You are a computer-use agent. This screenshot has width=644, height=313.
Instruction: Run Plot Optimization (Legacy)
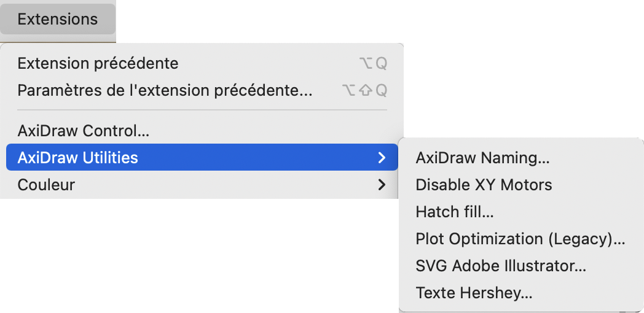point(520,239)
